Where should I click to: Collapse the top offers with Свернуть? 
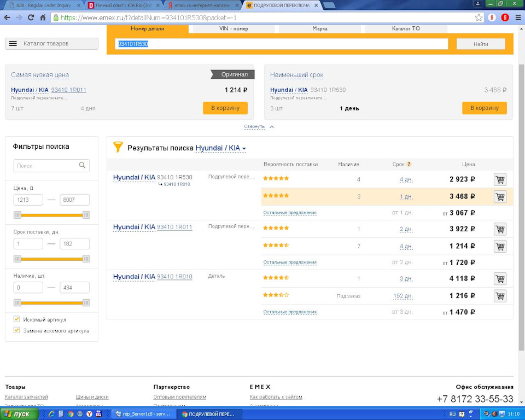tap(259, 127)
